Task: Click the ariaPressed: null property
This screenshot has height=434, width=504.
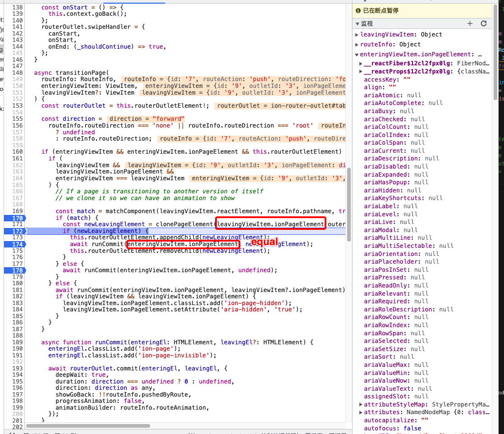Action: 394,277
